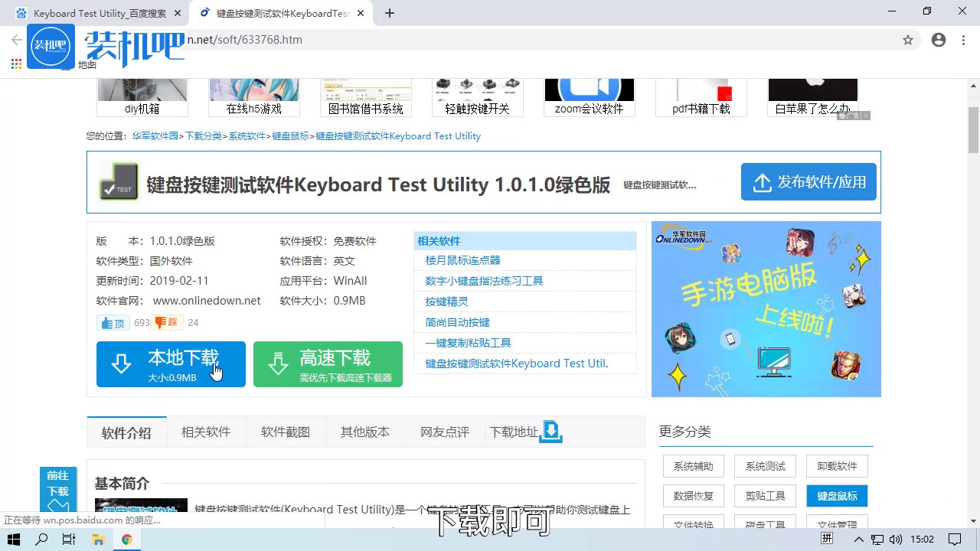Viewport: 980px width, 551px height.
Task: Switch to the Keyboard Test Utility 百度搜索 tab
Action: click(x=100, y=13)
